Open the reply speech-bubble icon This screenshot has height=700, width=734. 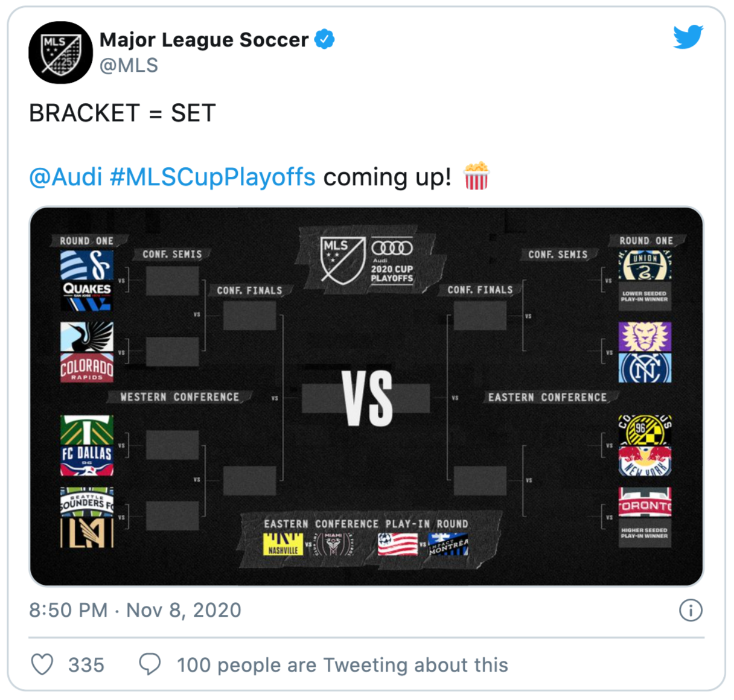[x=148, y=665]
